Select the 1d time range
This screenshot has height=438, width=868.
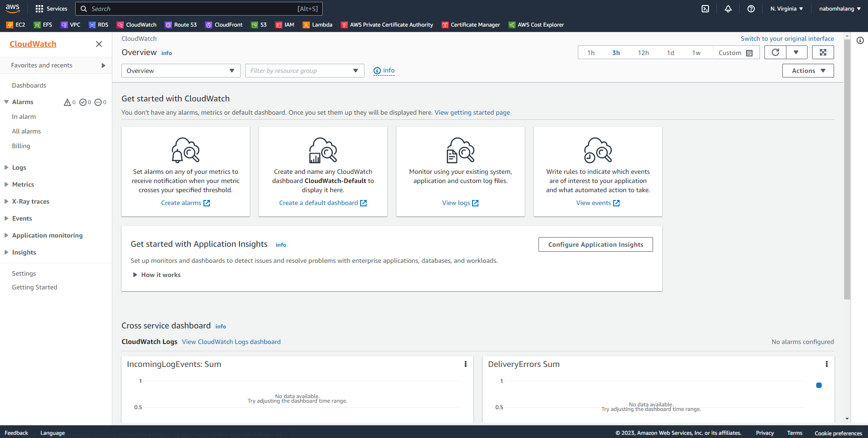click(x=670, y=53)
